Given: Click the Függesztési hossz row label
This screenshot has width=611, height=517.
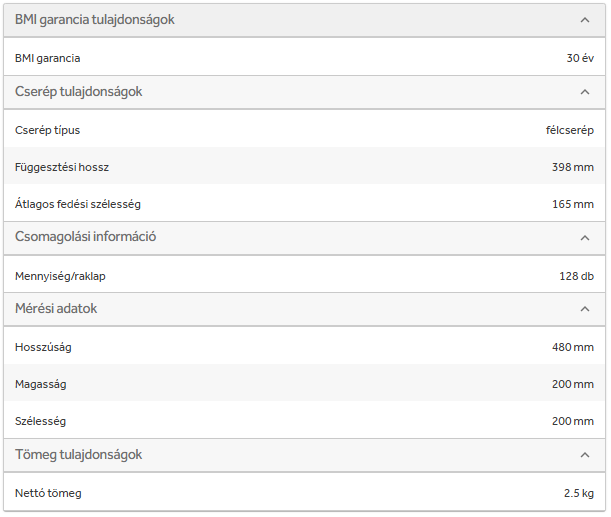Looking at the screenshot, I should [62, 167].
